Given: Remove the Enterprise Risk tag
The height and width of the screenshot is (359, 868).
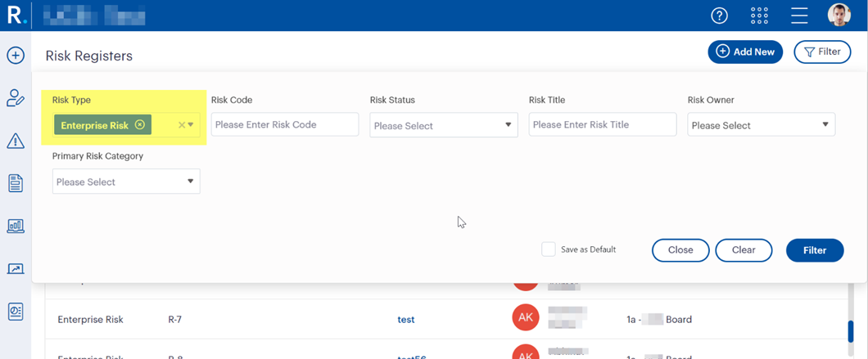Looking at the screenshot, I should (140, 125).
